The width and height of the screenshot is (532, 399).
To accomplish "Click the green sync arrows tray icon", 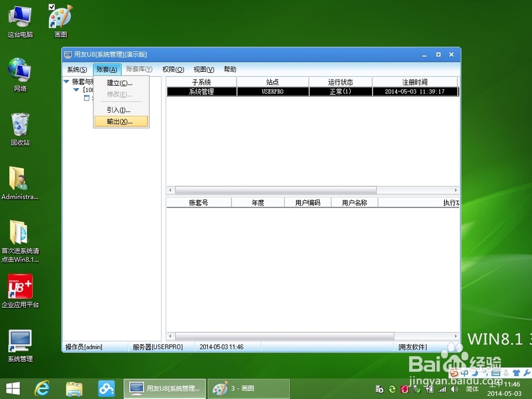I will point(392,389).
